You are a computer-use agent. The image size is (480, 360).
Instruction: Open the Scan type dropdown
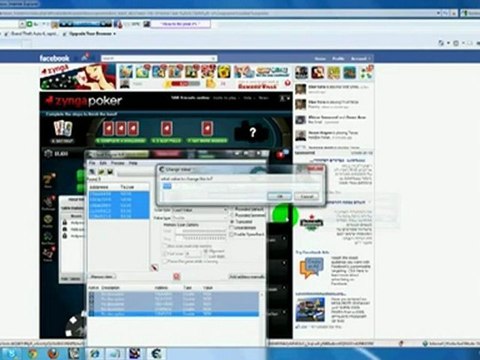coord(200,210)
